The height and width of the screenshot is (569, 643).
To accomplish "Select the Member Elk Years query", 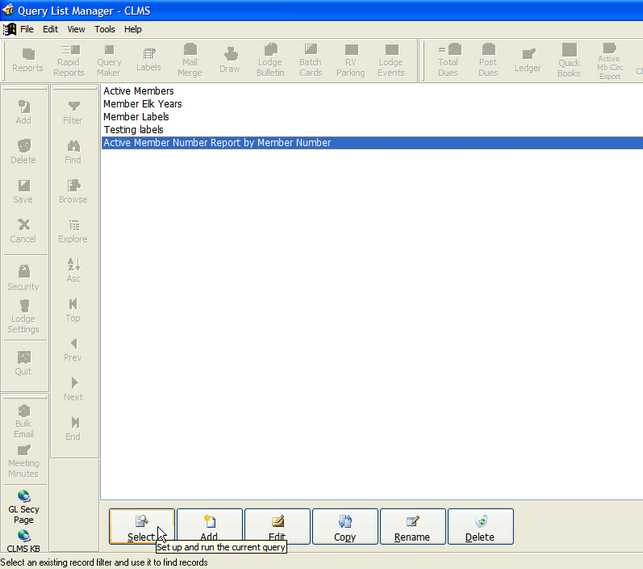I will click(x=142, y=104).
